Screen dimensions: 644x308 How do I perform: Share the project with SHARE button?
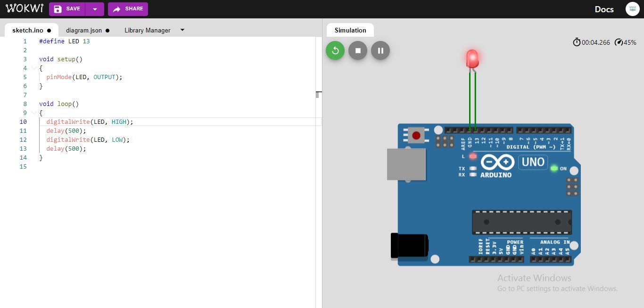pos(128,9)
